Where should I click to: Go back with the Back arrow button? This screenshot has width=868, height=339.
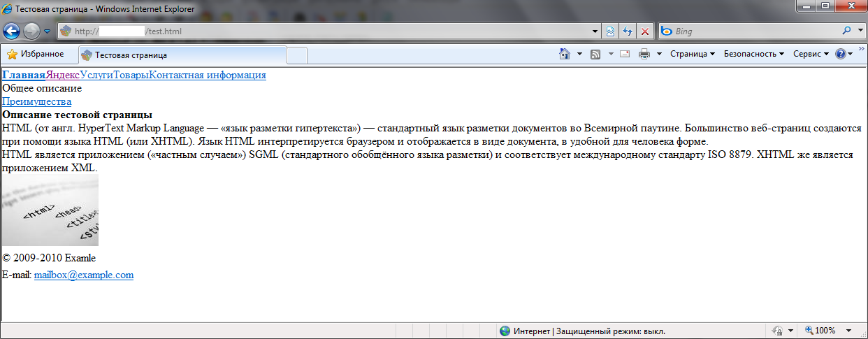(13, 31)
